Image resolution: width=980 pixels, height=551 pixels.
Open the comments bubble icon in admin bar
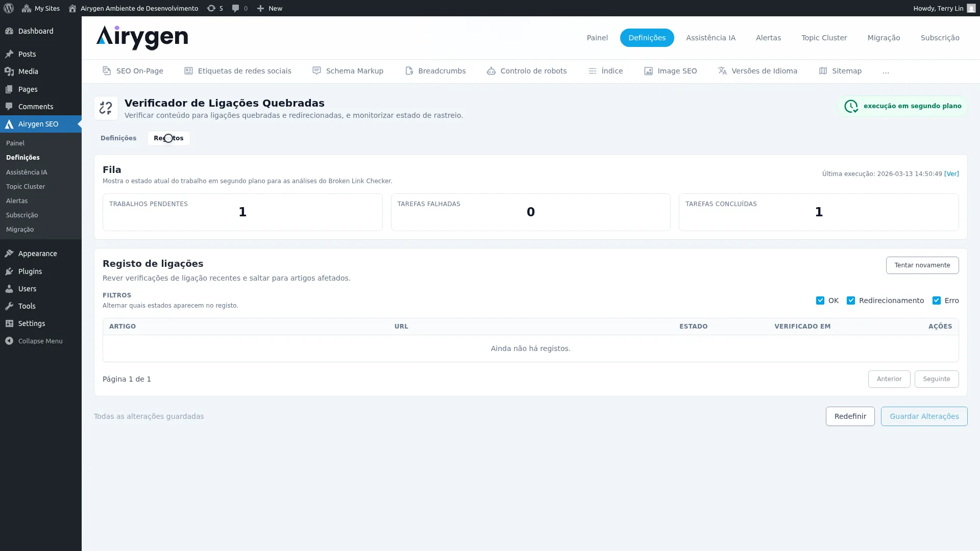(x=235, y=8)
